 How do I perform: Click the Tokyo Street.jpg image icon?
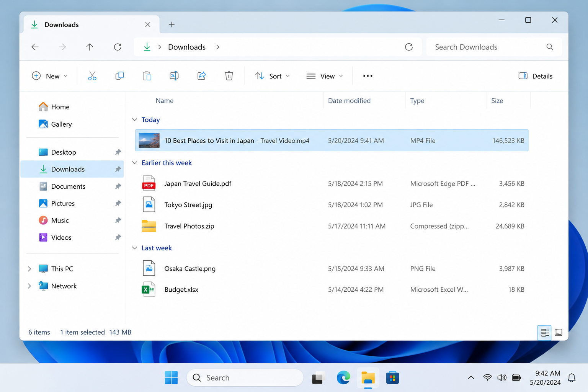coord(149,204)
